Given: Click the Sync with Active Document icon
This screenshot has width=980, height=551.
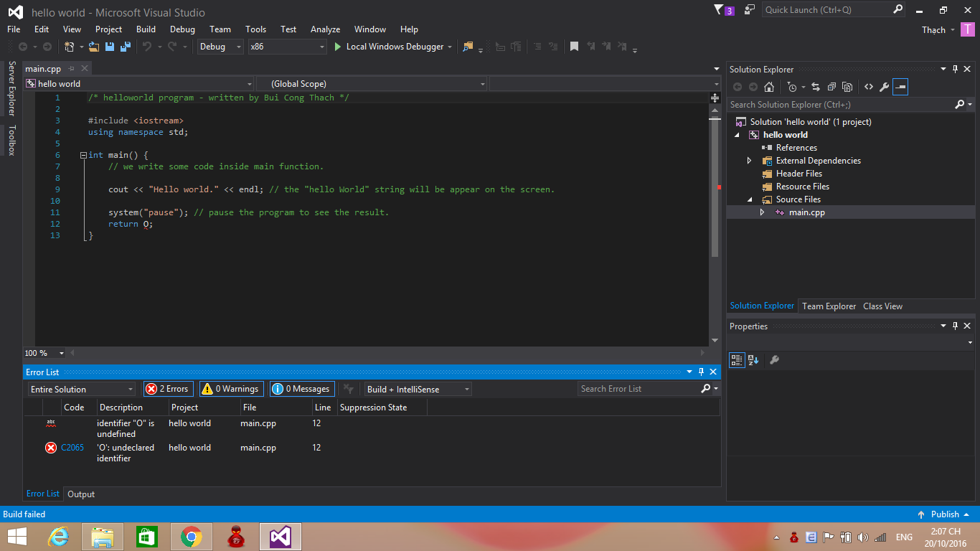Looking at the screenshot, I should 816,87.
